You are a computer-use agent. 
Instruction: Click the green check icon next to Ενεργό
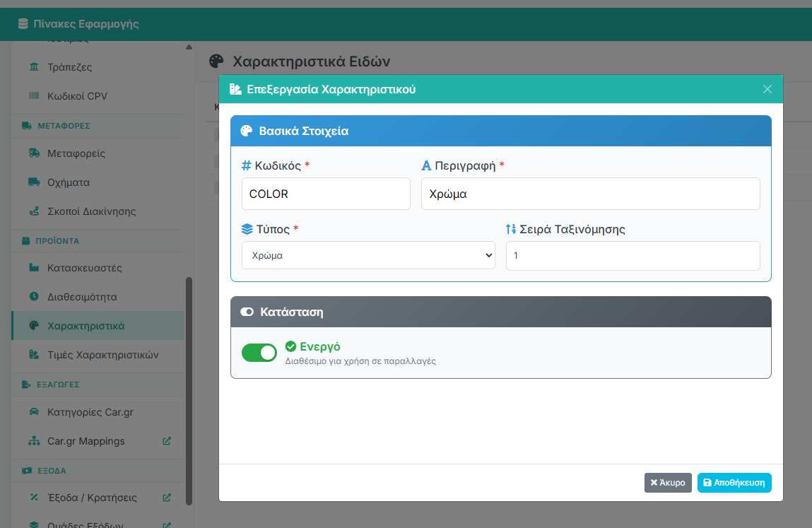point(291,346)
